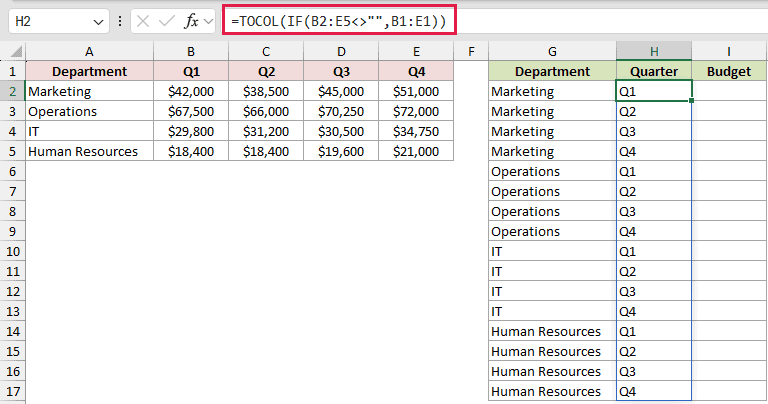Click the $45,000 cell
Viewport: 768px width, 404px height.
341,92
